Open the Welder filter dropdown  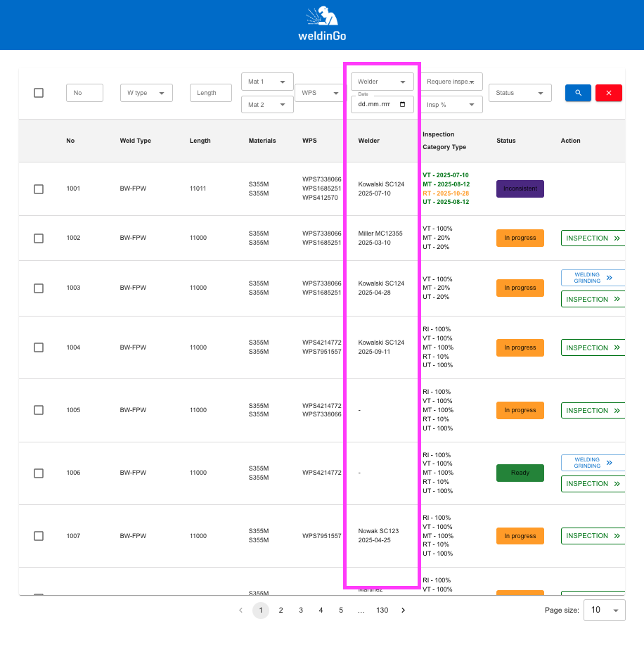(x=382, y=82)
